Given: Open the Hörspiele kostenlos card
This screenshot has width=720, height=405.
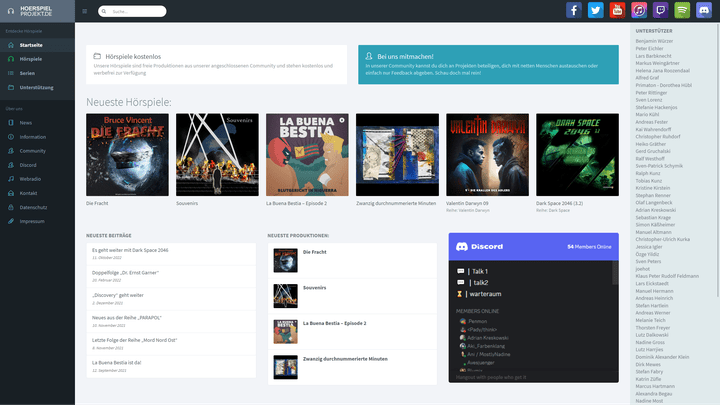Looking at the screenshot, I should click(216, 64).
